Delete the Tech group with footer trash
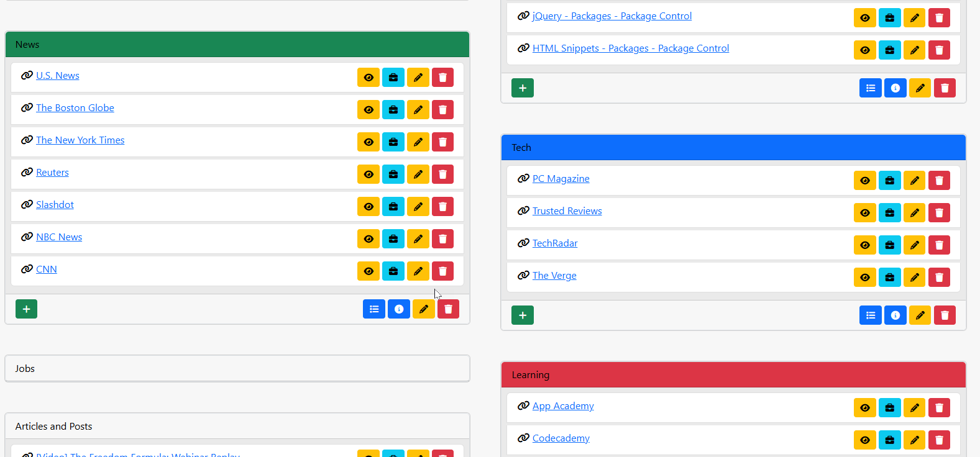The height and width of the screenshot is (457, 980). pyautogui.click(x=945, y=315)
